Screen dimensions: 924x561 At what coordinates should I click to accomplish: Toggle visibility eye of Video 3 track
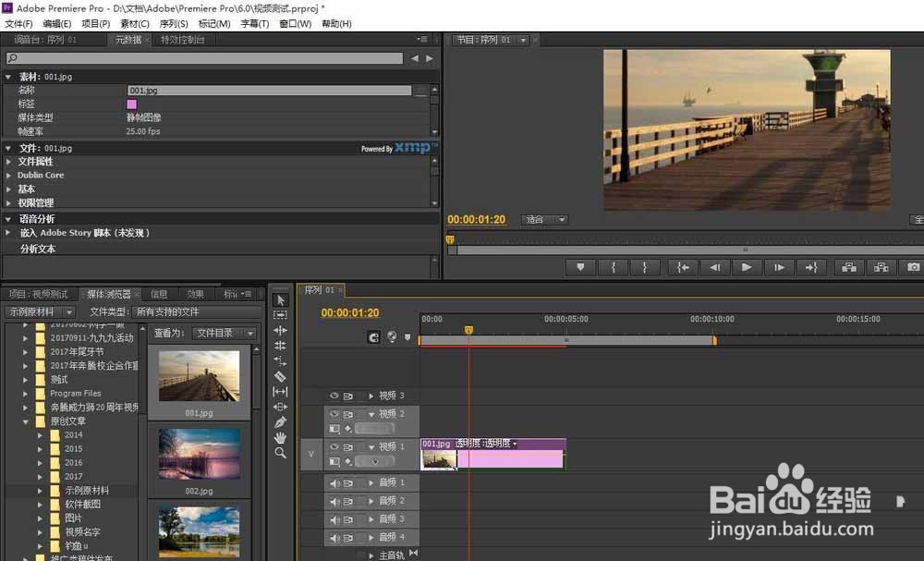tap(334, 396)
